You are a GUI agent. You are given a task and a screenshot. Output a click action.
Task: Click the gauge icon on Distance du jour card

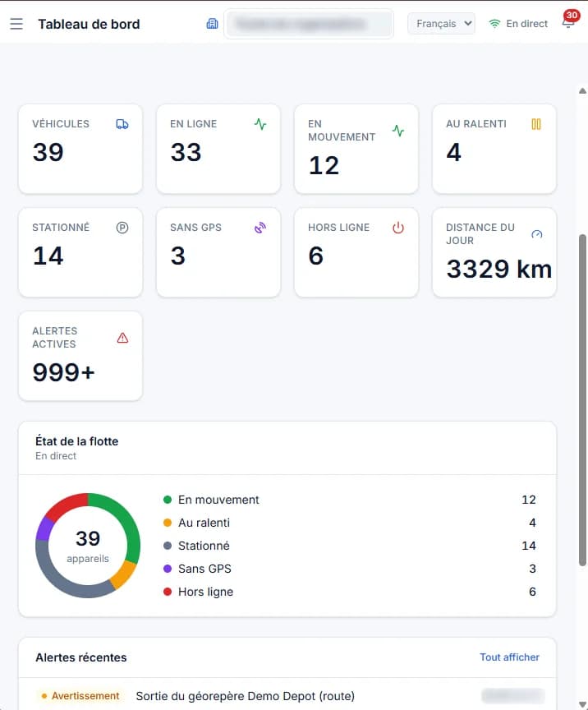click(537, 234)
